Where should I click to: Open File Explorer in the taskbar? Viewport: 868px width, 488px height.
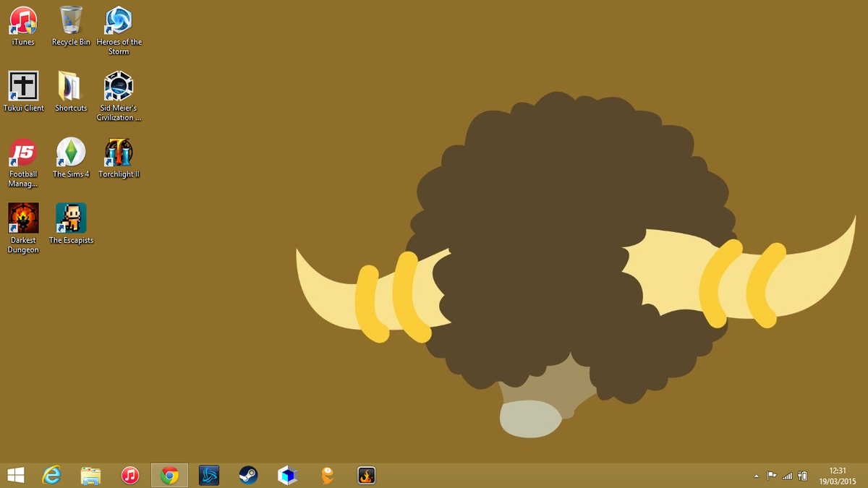pos(91,475)
